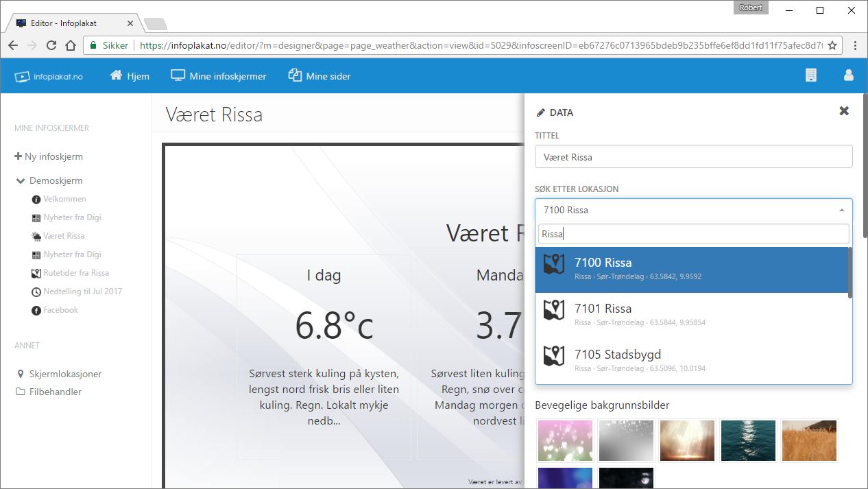
Task: Open Mine infoskjermer from the monitor icon
Action: tap(178, 75)
